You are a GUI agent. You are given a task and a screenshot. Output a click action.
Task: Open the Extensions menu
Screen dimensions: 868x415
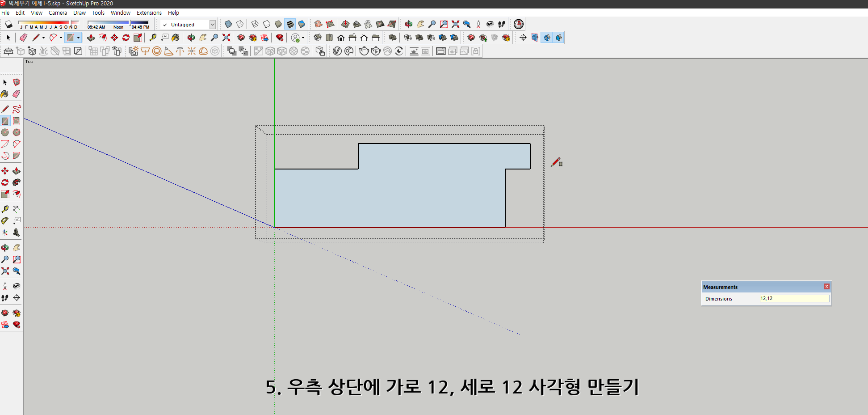(149, 13)
